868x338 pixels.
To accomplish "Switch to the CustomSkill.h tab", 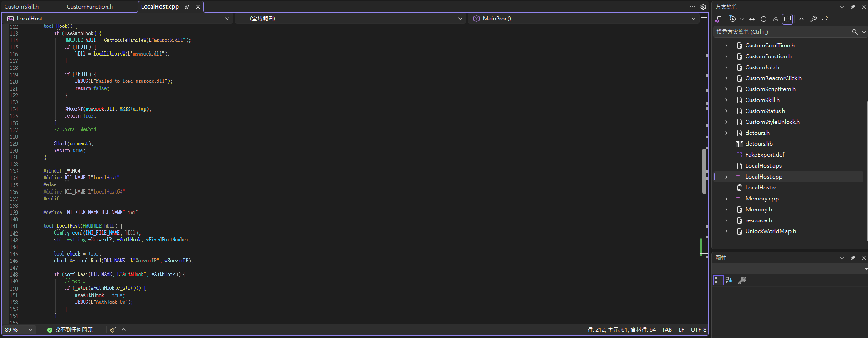I will click(21, 7).
